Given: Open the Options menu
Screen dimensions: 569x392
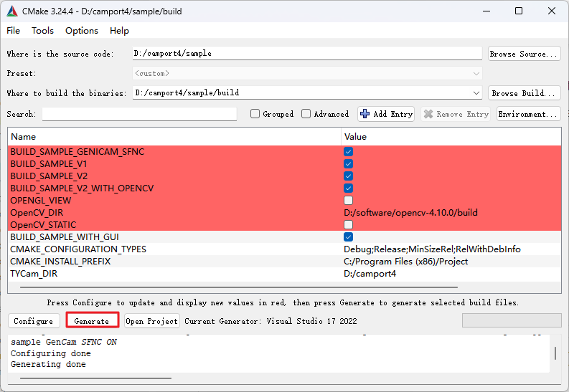Looking at the screenshot, I should [x=82, y=31].
